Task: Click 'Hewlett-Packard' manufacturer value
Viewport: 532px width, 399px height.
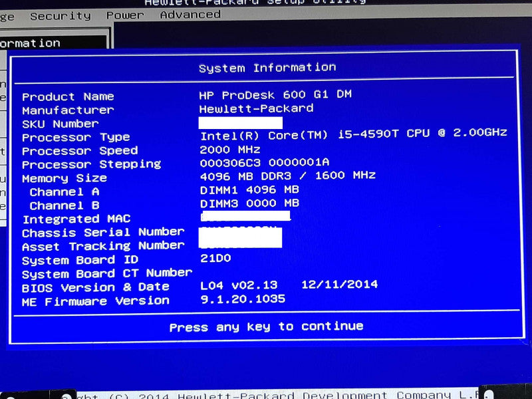Action: click(256, 108)
